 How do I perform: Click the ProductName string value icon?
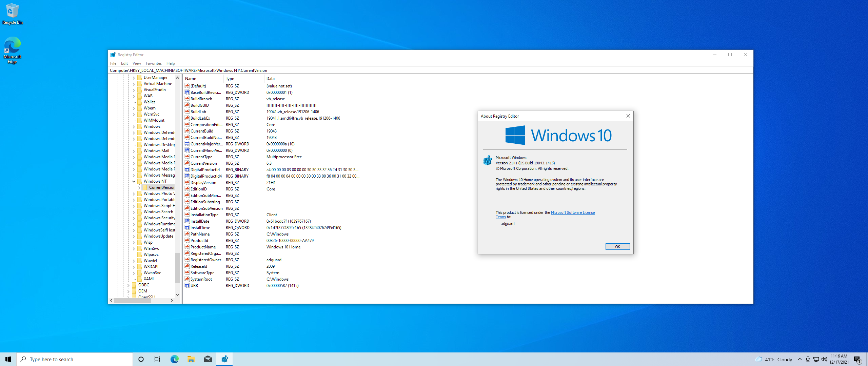click(187, 247)
